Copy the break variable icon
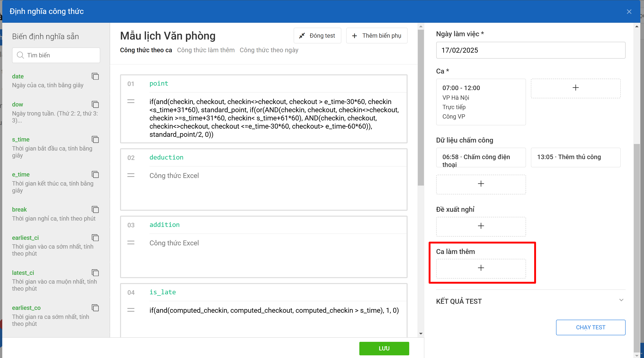The image size is (644, 358). [95, 209]
